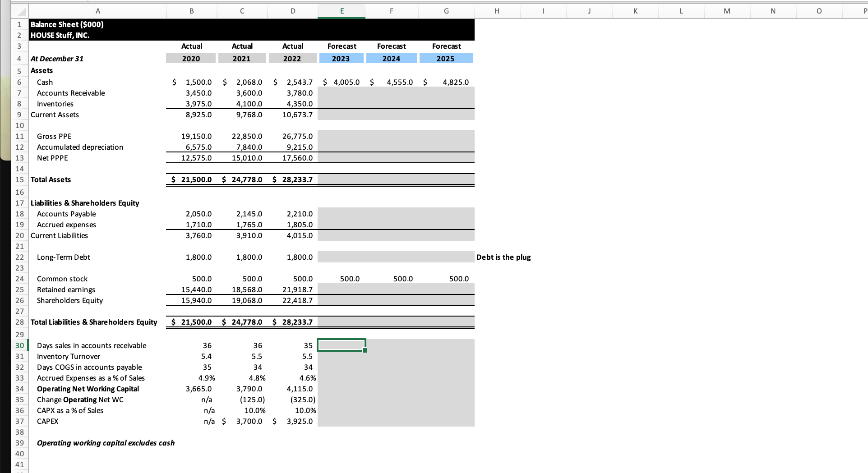Click the 'Debt is the plug' note

coord(503,257)
